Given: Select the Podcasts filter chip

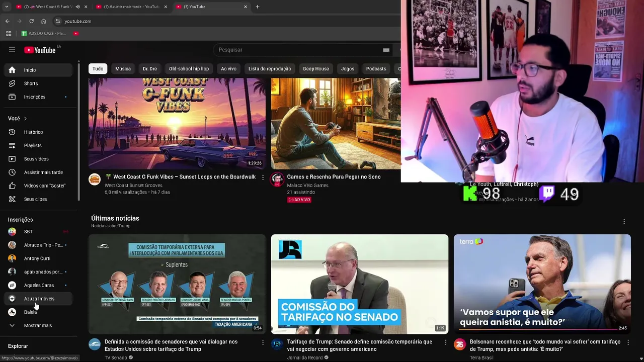Looking at the screenshot, I should tap(376, 69).
